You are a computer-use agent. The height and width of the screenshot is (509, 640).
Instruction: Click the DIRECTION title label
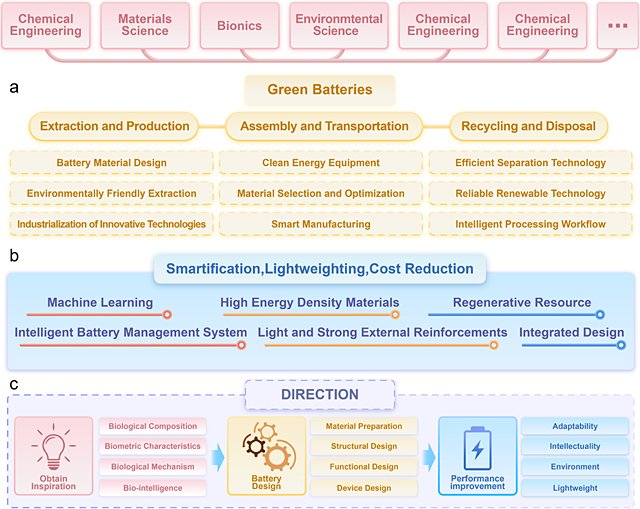[x=320, y=394]
